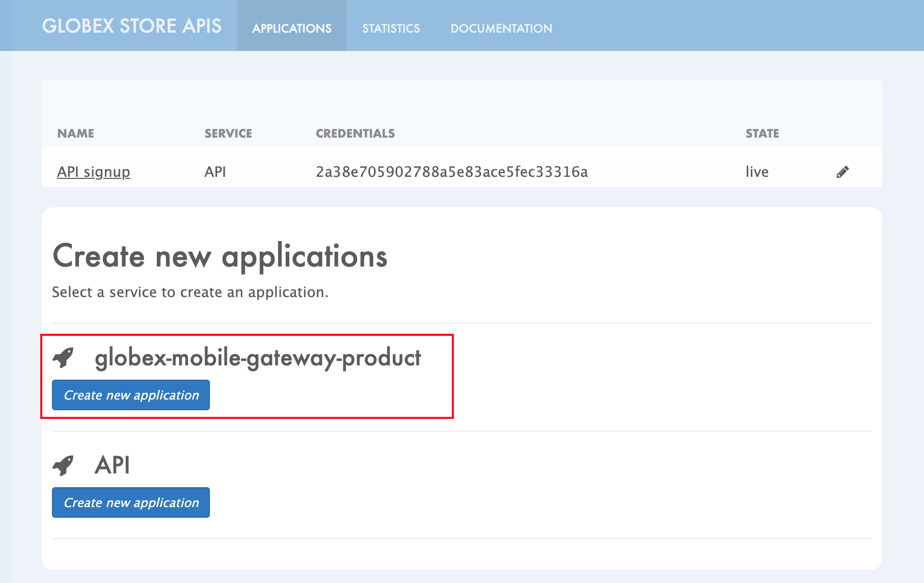Select the credentials key 2a38e705902788a5e83ace5fec33316a
Viewport: 924px width, 583px height.
pos(452,172)
